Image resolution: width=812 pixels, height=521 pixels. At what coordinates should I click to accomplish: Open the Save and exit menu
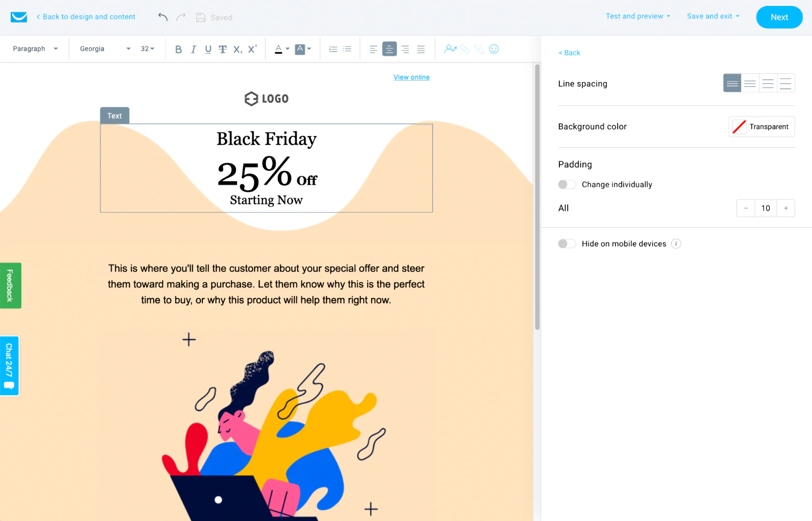(713, 17)
